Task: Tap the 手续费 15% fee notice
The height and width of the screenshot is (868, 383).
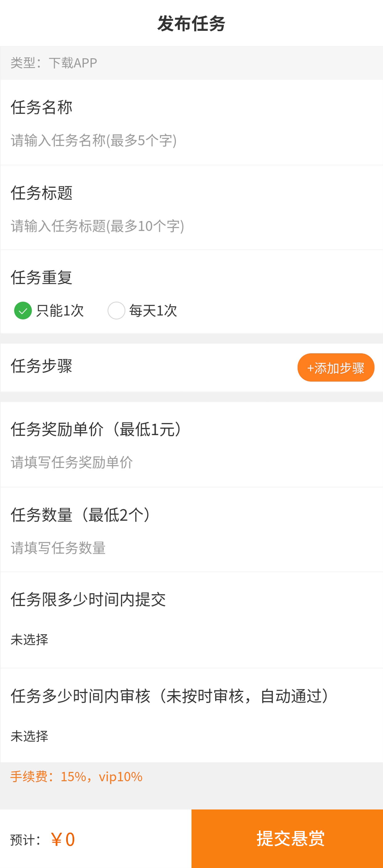Action: (76, 777)
